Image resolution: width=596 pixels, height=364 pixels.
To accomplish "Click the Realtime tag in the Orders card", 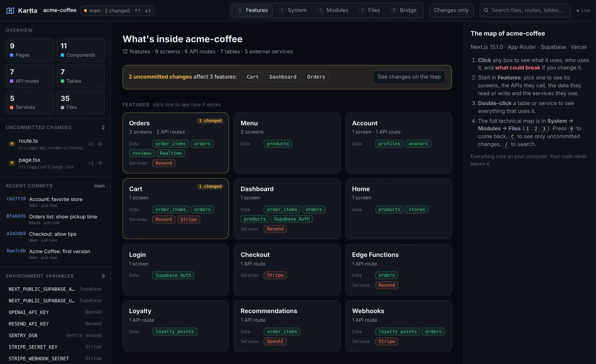I will pyautogui.click(x=171, y=153).
